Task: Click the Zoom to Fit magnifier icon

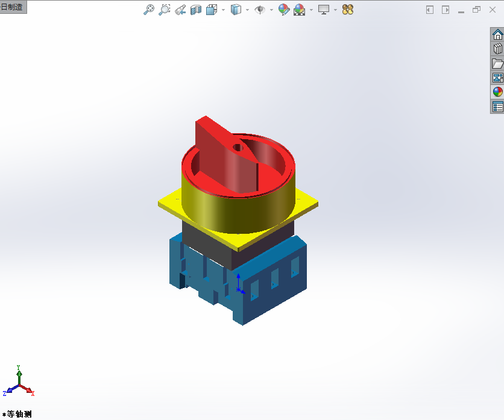Action: click(148, 10)
